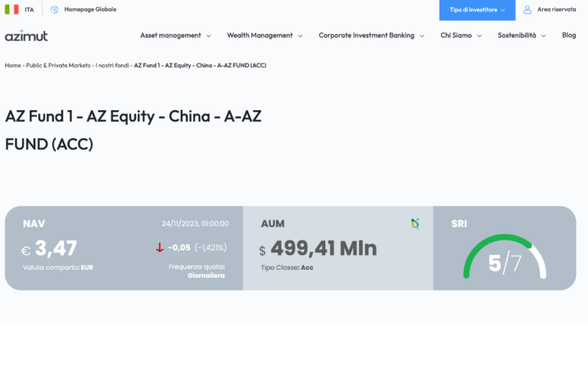Click the NAV value 3,47
Viewport: 588px width, 392px height.
56,248
